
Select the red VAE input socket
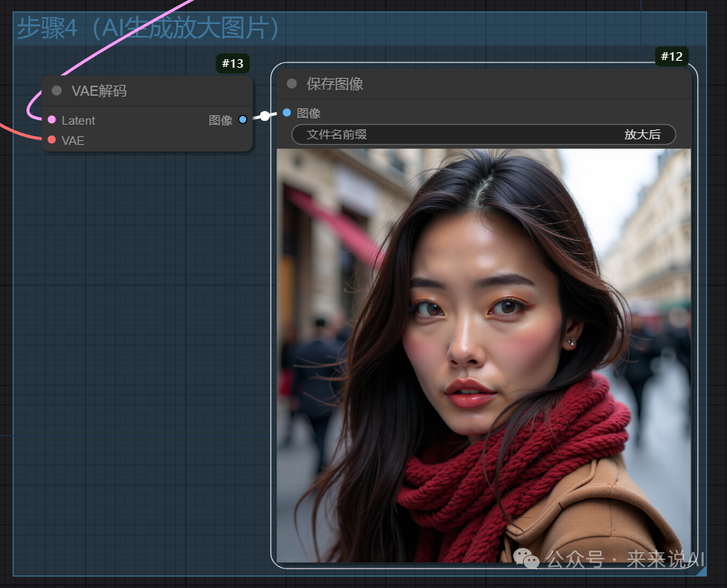pyautogui.click(x=52, y=139)
